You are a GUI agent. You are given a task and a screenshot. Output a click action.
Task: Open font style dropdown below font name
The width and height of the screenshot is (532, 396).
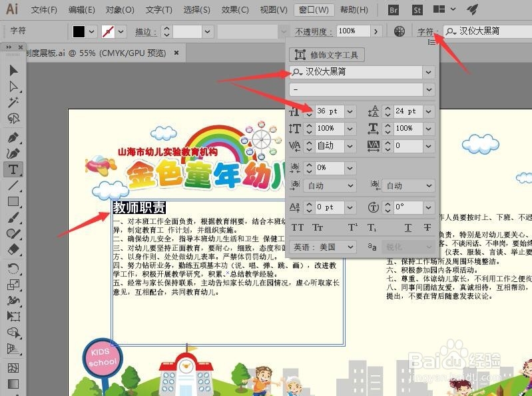pos(429,89)
